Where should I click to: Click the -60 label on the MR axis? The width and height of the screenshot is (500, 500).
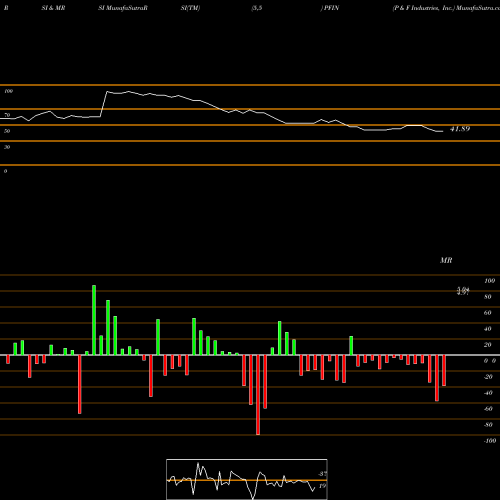[x=488, y=409]
